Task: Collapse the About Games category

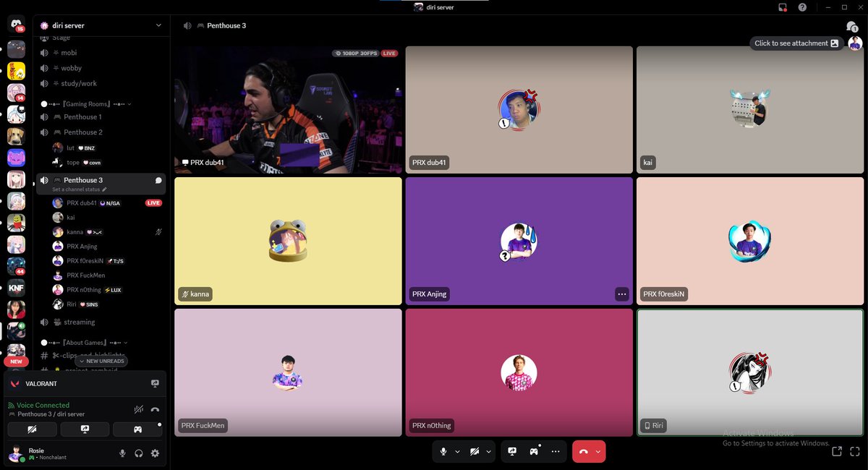Action: point(84,342)
